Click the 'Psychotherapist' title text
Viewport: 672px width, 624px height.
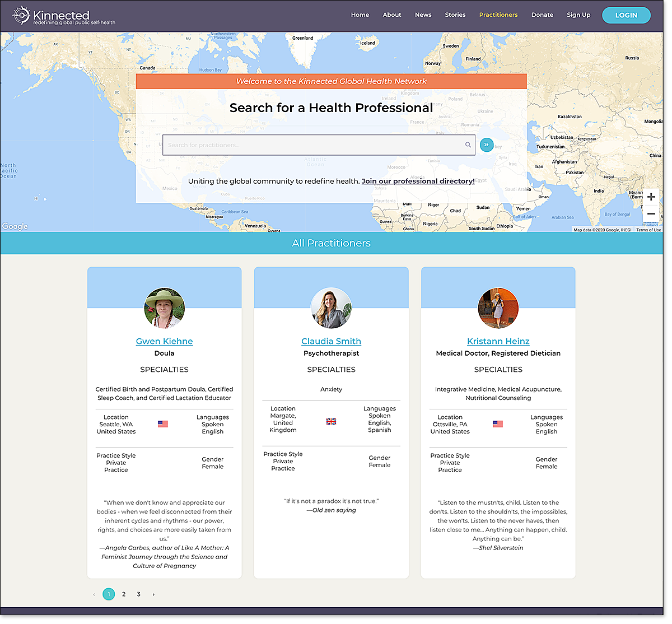tap(332, 353)
